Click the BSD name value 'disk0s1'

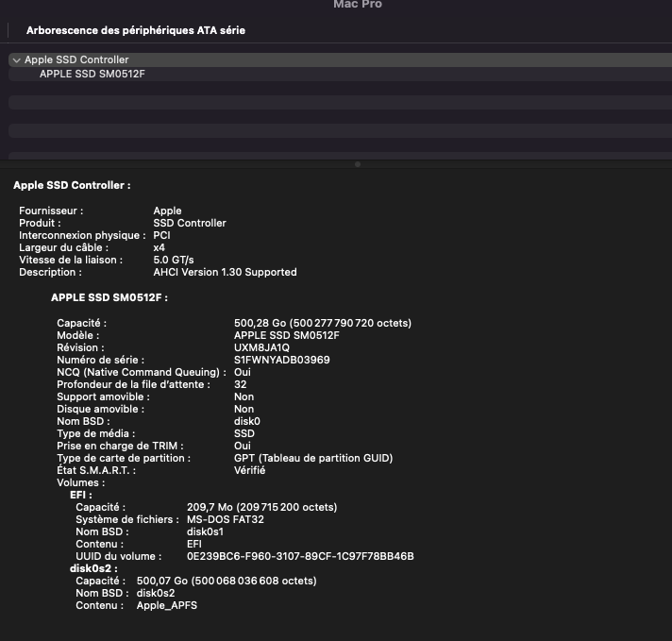(x=205, y=531)
